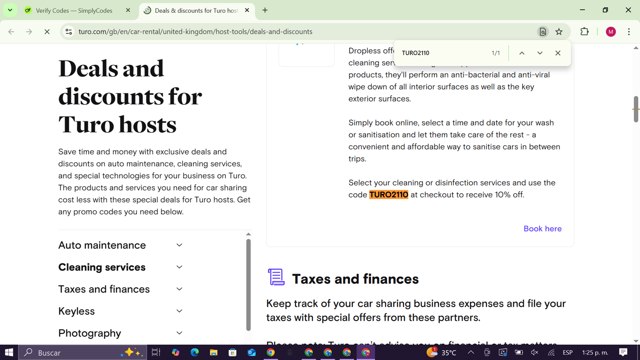Screen dimensions: 640x360
Task: Open Microsoft Store from the taskbar
Action: pos(233,352)
